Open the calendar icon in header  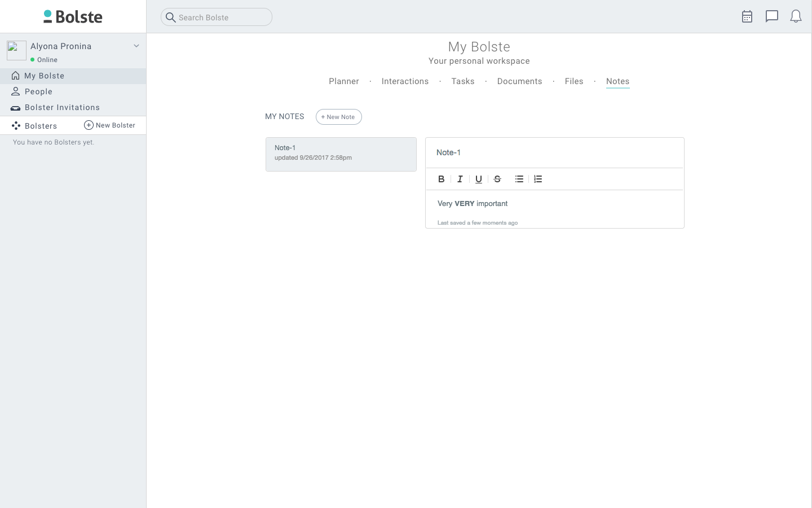point(747,17)
